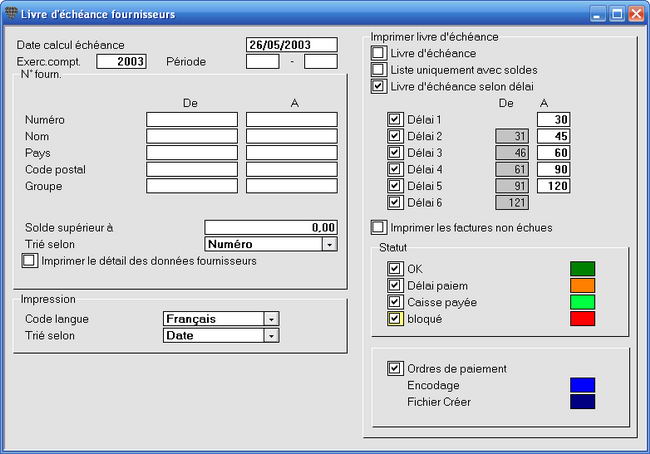Click the Code postal A field

pyautogui.click(x=292, y=169)
